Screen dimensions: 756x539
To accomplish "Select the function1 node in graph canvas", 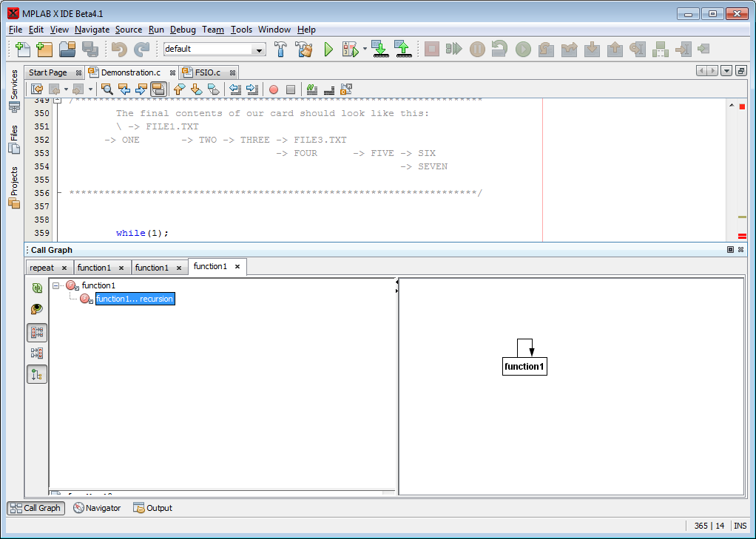I will (524, 366).
